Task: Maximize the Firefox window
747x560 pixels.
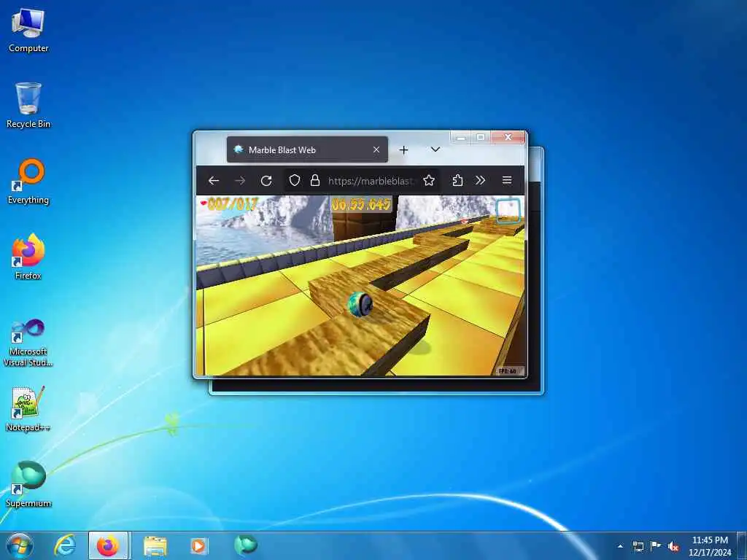Action: coord(481,138)
